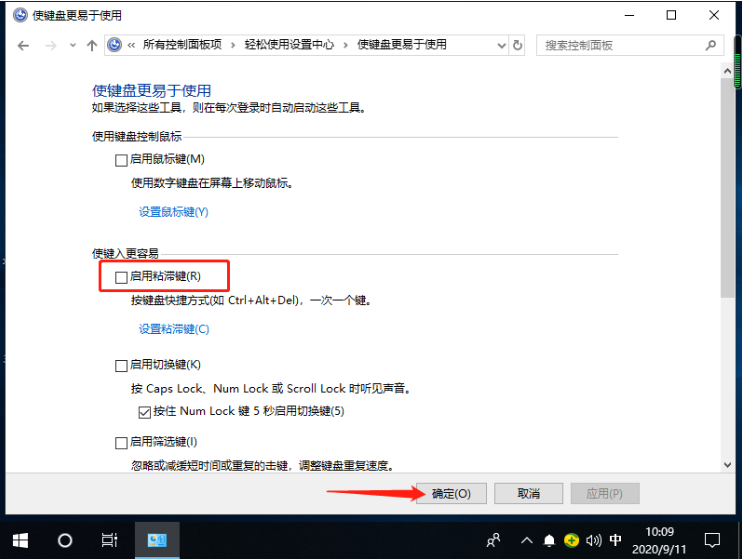This screenshot has width=742, height=560.
Task: Show hidden tray icons chevron
Action: point(527,540)
